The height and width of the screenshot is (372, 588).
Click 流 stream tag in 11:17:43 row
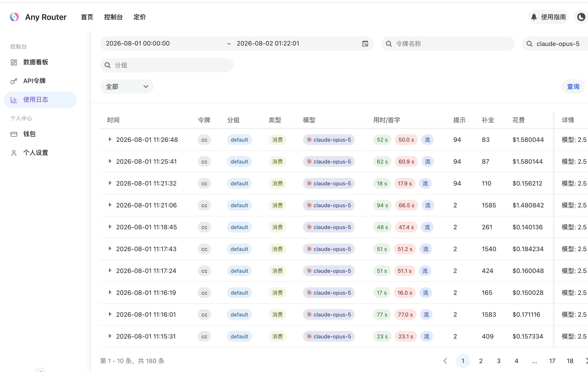(x=426, y=249)
